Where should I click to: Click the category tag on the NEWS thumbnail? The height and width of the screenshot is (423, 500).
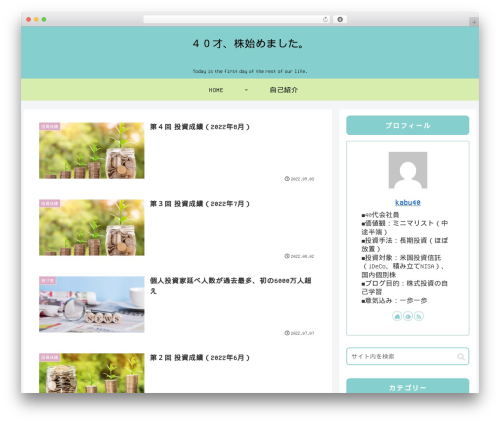tap(47, 280)
